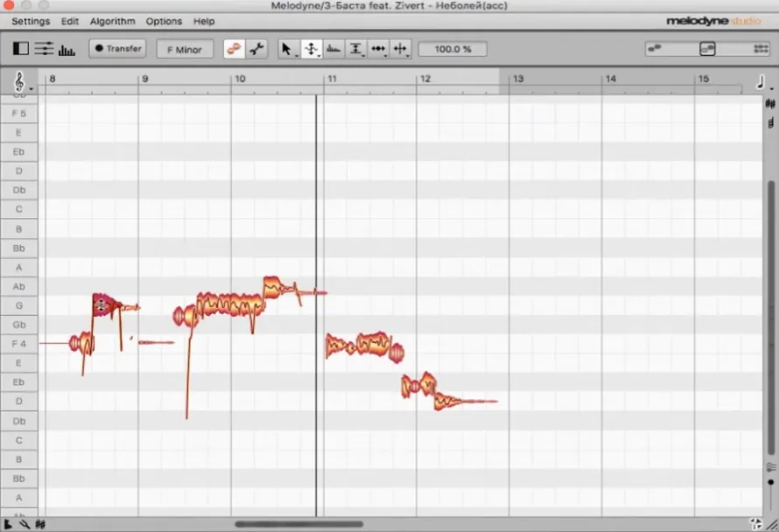
Task: Click the bottom-left sharps grid icon
Action: coord(40,524)
